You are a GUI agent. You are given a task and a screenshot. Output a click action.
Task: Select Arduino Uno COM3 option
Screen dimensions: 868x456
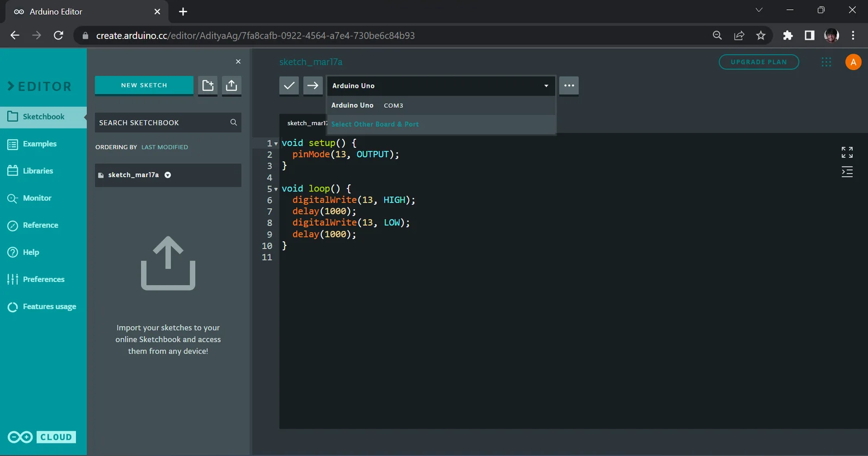441,105
